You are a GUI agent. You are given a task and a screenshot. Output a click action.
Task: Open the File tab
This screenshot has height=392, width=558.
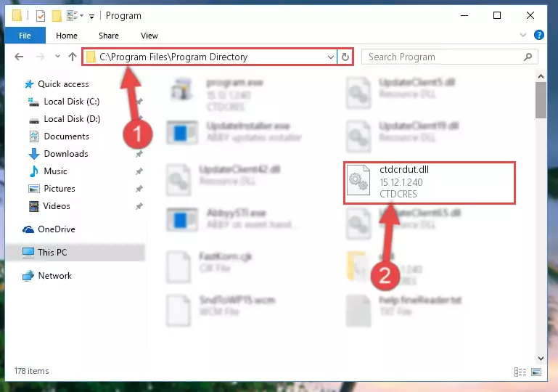click(x=25, y=36)
